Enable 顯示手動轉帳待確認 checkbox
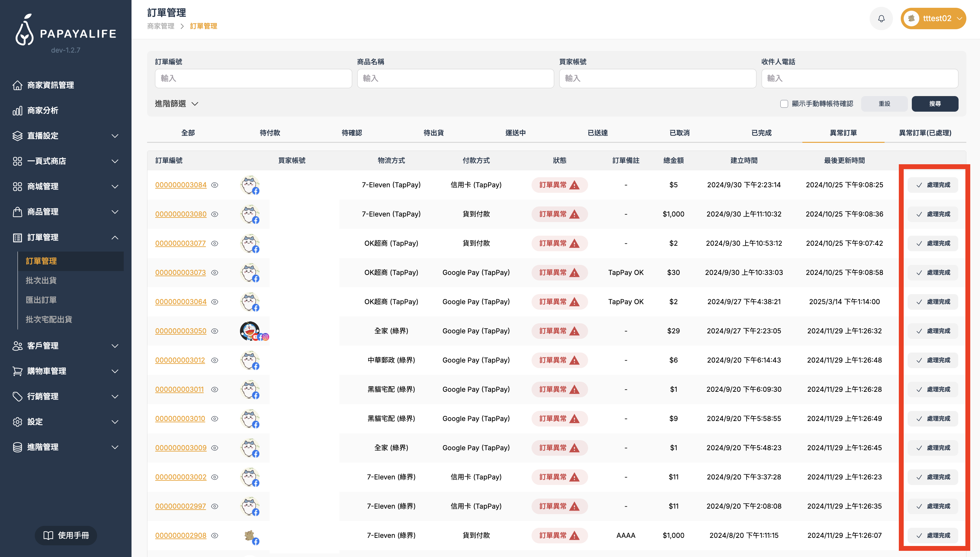Viewport: 980px width, 557px height. (x=784, y=104)
